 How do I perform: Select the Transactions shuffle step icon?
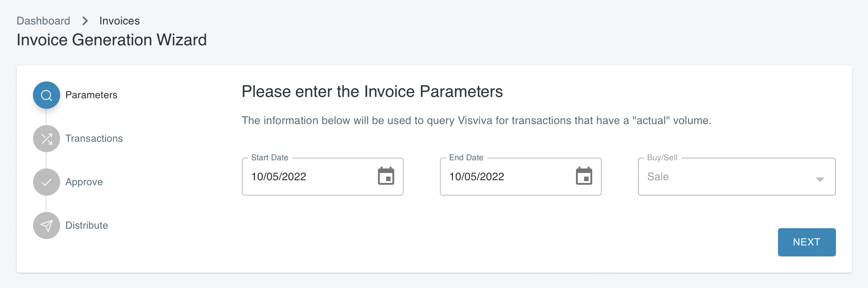pos(46,139)
